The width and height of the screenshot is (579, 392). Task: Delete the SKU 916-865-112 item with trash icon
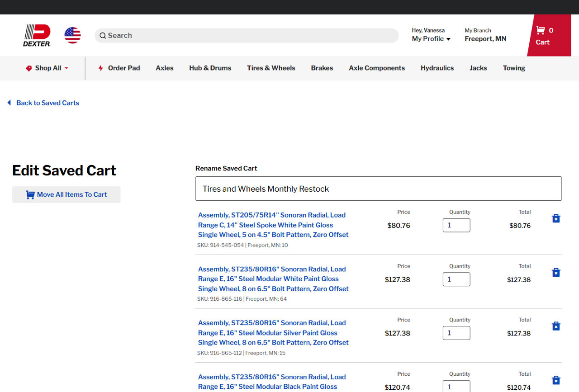click(556, 326)
